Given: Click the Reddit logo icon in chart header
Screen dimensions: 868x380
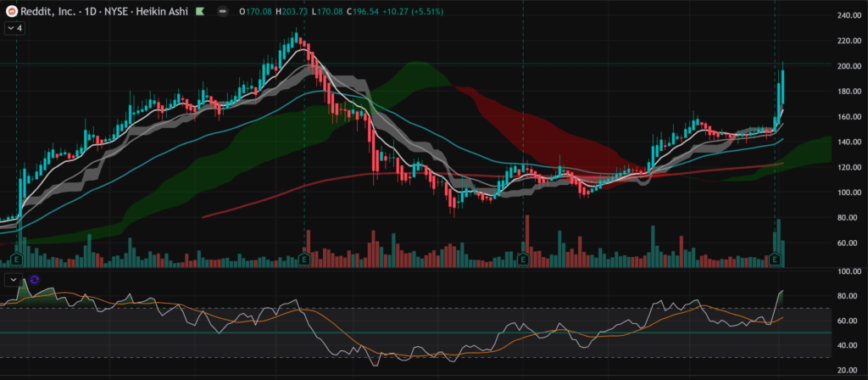Looking at the screenshot, I should coord(12,12).
